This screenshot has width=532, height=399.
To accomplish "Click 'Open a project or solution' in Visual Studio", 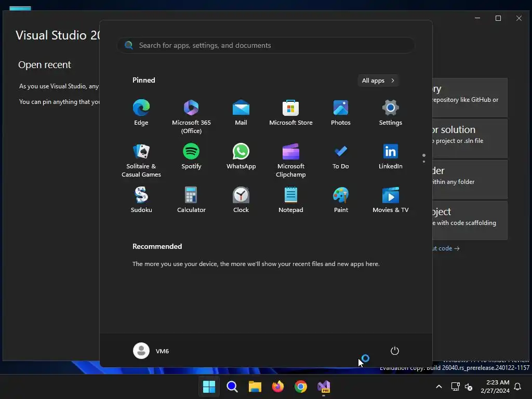I will [470, 138].
